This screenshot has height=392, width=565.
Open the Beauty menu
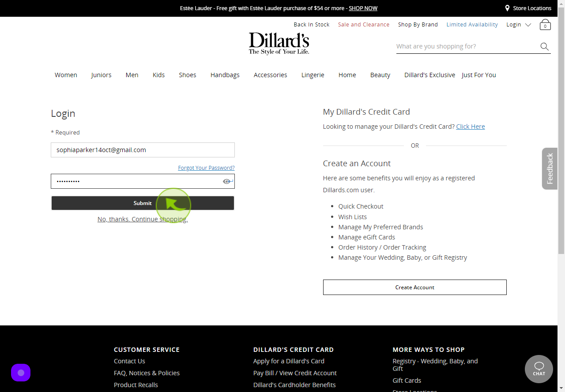(380, 75)
